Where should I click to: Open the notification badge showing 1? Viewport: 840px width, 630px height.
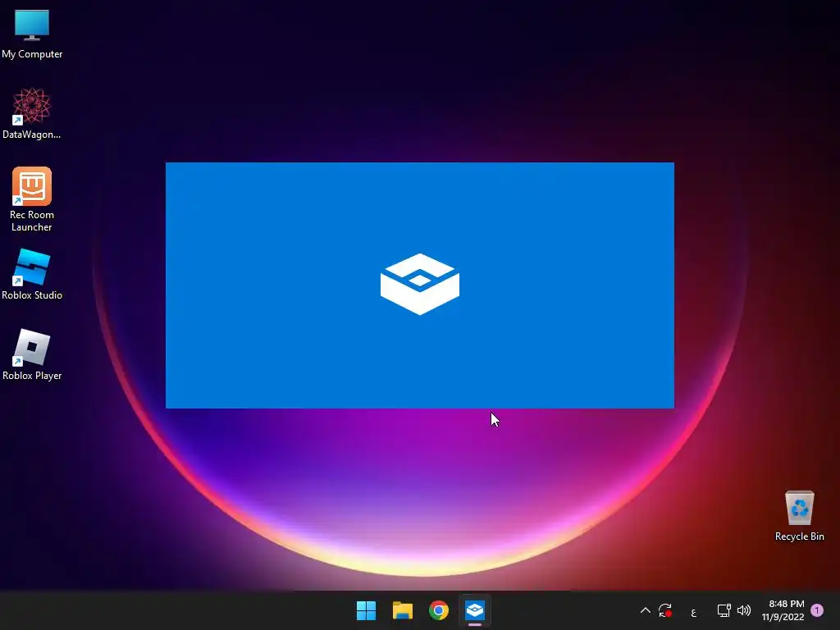click(x=817, y=610)
